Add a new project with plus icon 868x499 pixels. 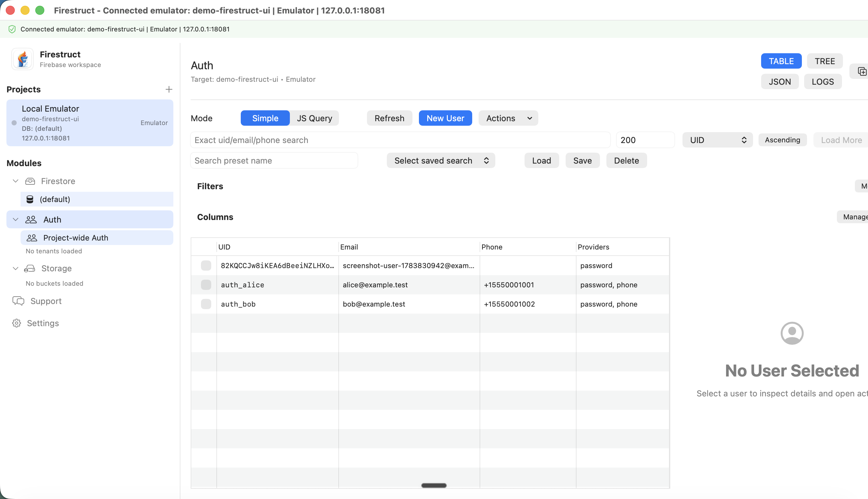[169, 89]
